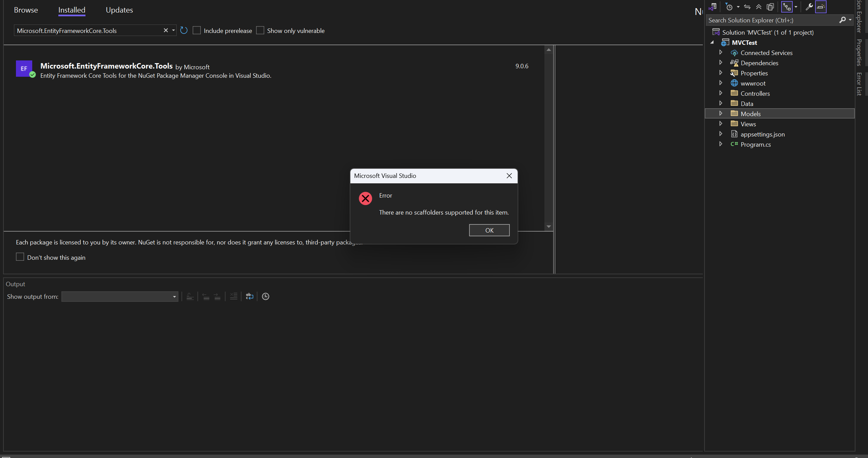Image resolution: width=868 pixels, height=458 pixels.
Task: Check the Show only vulnerable option
Action: (260, 30)
